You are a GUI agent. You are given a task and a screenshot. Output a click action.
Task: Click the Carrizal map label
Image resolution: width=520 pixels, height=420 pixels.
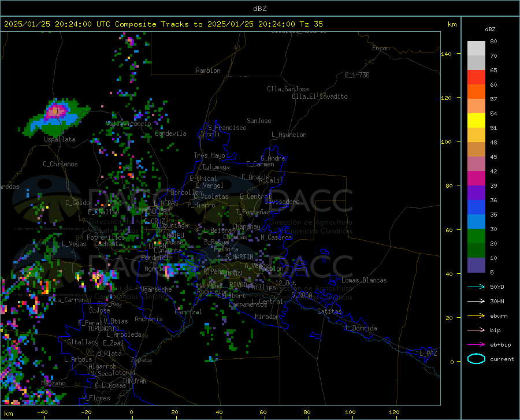[188, 313]
